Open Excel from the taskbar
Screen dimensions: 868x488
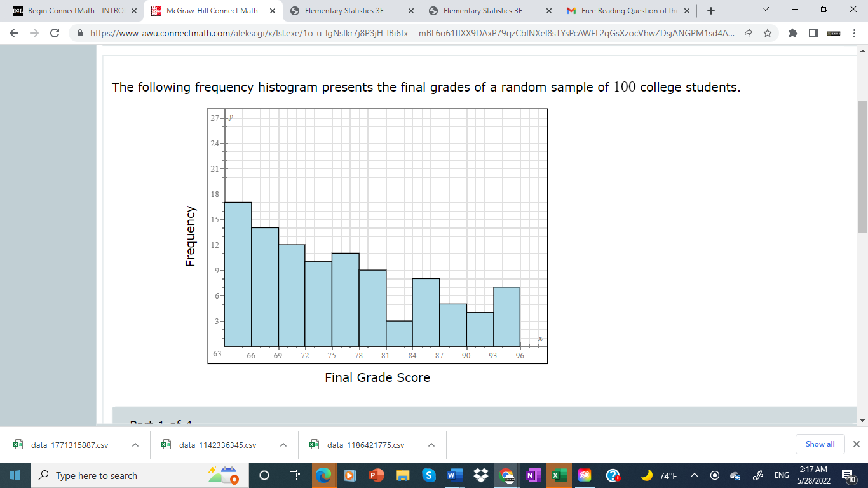coord(557,475)
